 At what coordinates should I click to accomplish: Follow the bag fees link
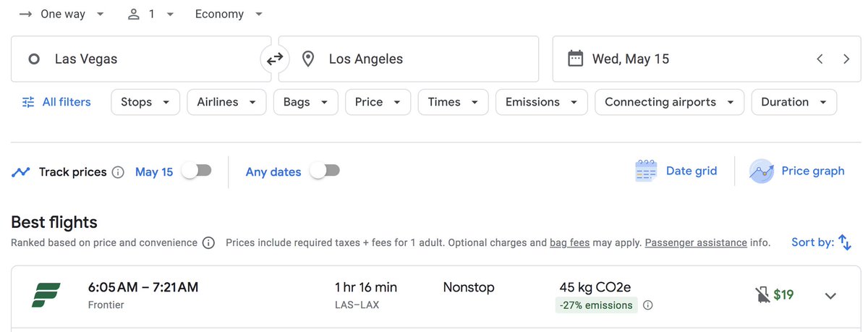click(570, 243)
